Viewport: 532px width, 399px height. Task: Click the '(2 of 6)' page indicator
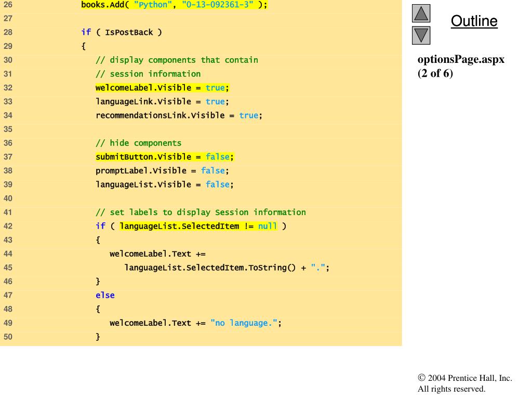[435, 73]
